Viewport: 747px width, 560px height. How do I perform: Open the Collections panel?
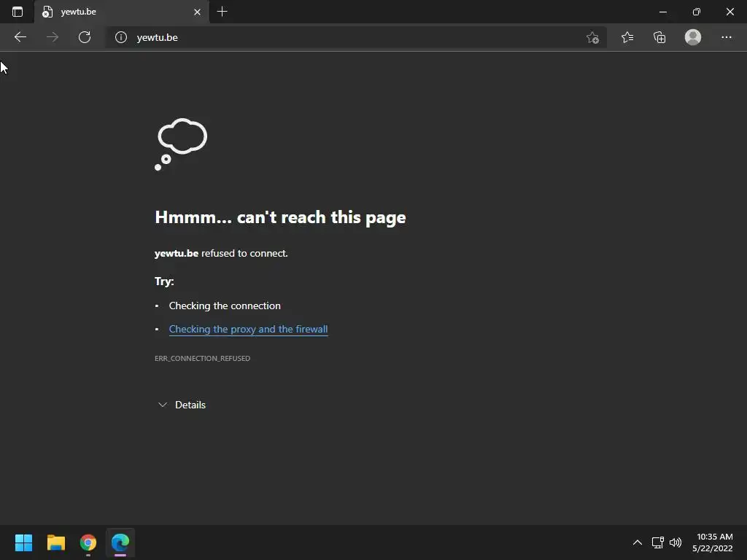click(659, 37)
